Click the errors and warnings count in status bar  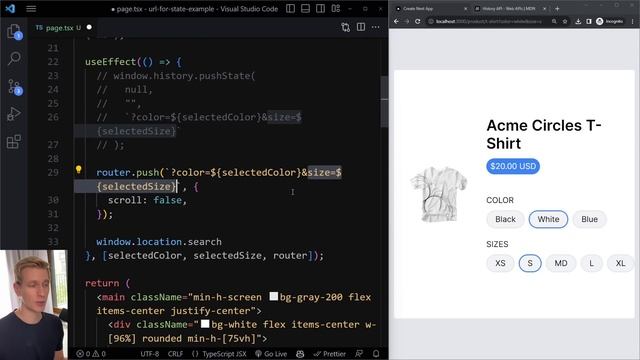(x=91, y=354)
